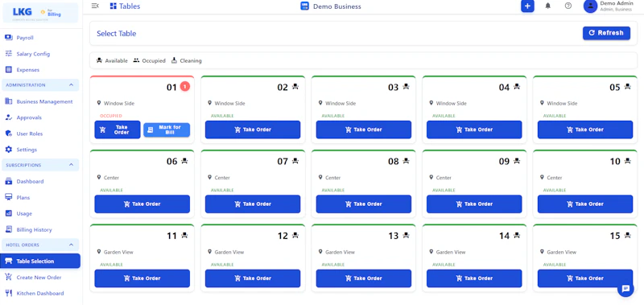The width and height of the screenshot is (644, 305).
Task: Take order for table 07
Action: tap(253, 204)
